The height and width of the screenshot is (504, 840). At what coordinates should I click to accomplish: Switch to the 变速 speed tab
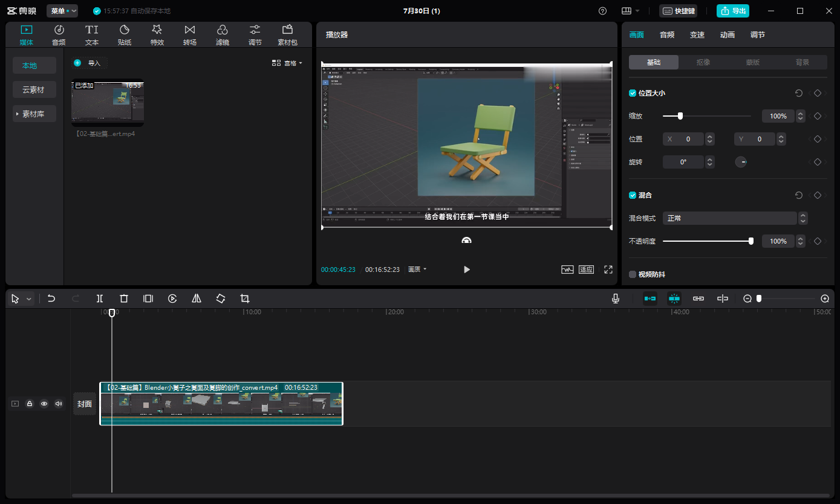[697, 35]
